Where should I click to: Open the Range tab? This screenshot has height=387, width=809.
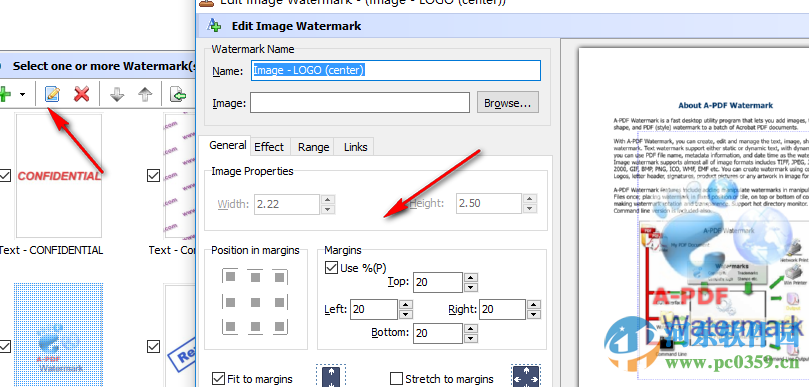pos(313,147)
